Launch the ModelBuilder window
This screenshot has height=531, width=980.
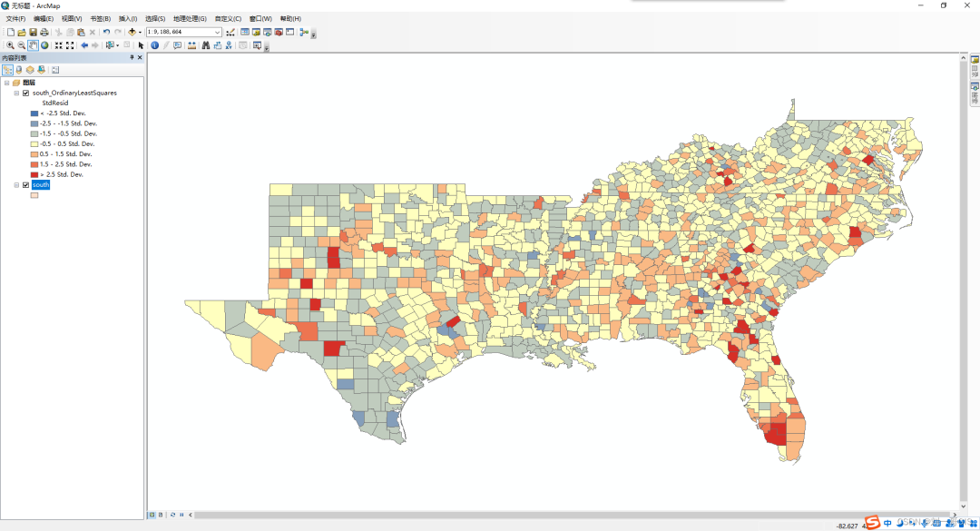304,32
